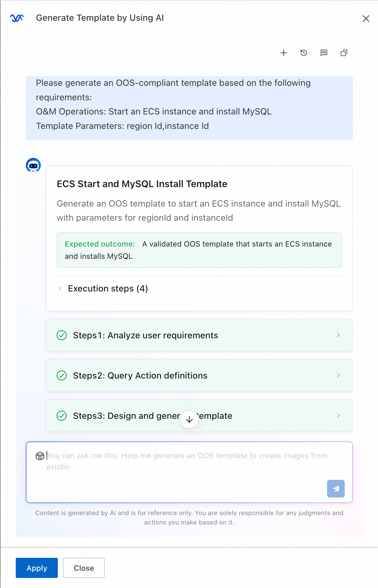Image resolution: width=378 pixels, height=588 pixels.
Task: Click the pop-out window icon
Action: [x=344, y=53]
